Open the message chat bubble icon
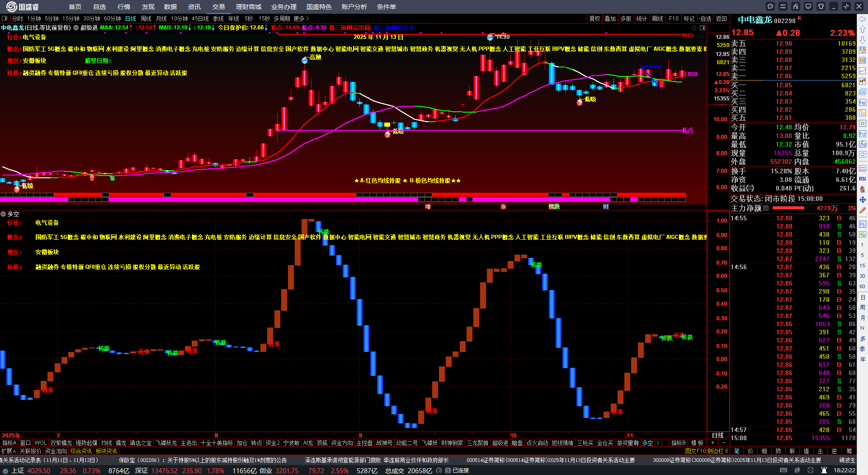Image resolution: width=868 pixels, height=475 pixels. (770, 6)
